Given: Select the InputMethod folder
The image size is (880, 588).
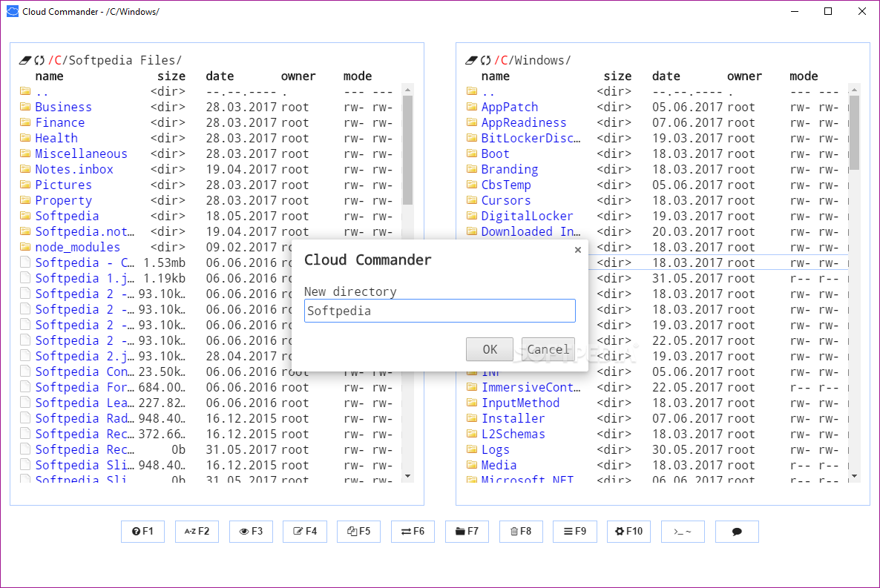Looking at the screenshot, I should (x=520, y=403).
